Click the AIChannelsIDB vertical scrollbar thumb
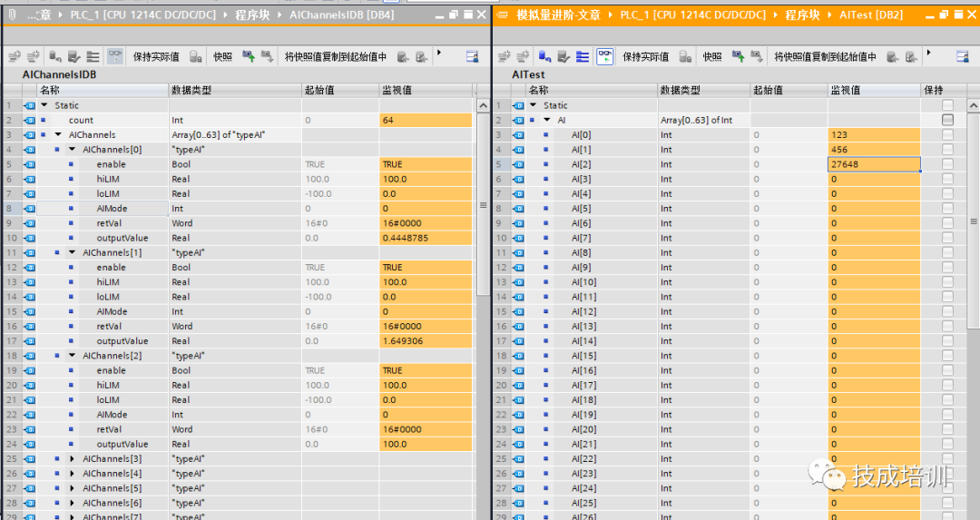Screen dimensions: 980x520 [483, 204]
